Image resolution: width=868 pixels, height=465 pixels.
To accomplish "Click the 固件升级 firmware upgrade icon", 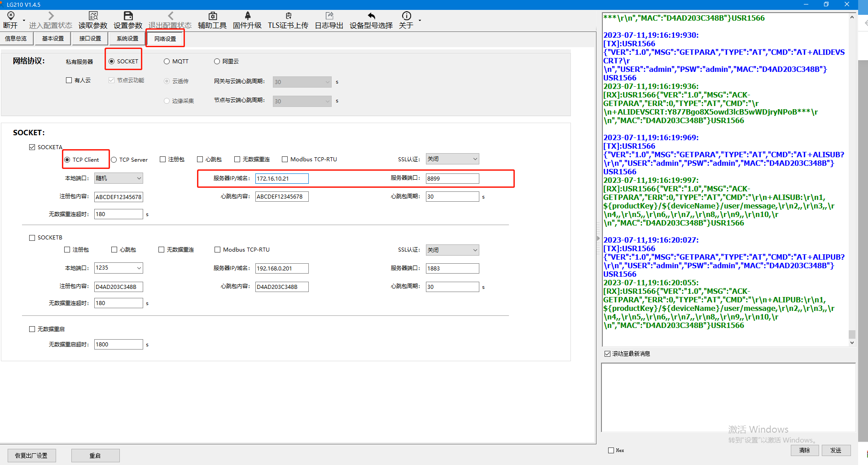I will pos(247,16).
